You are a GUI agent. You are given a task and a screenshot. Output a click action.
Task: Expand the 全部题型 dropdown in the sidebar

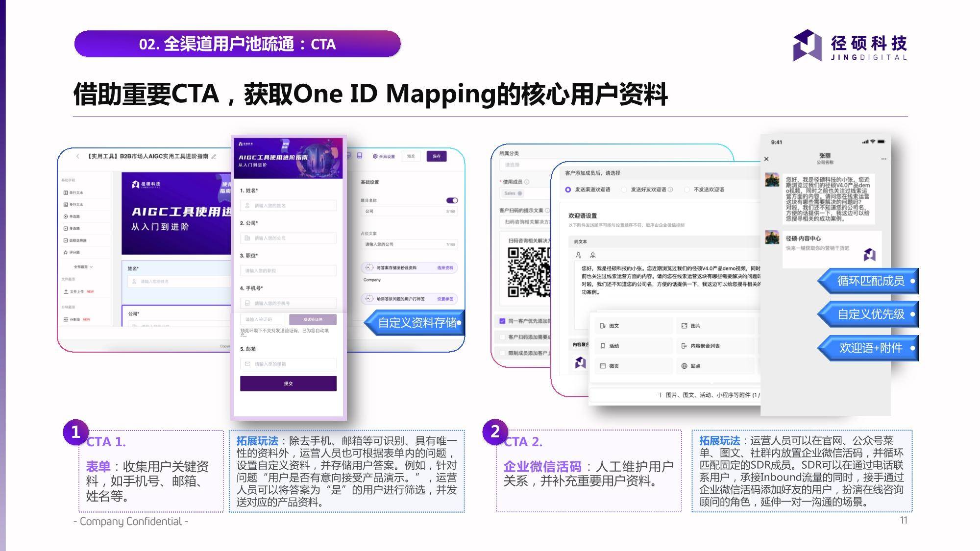coord(83,267)
